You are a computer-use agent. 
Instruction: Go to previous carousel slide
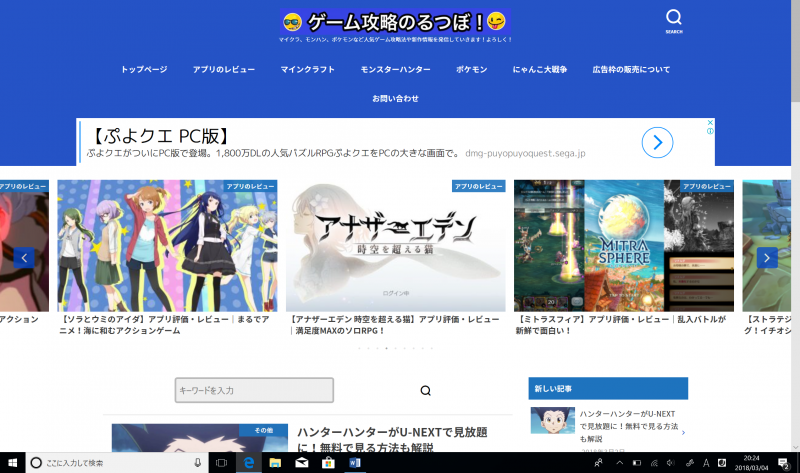[24, 258]
